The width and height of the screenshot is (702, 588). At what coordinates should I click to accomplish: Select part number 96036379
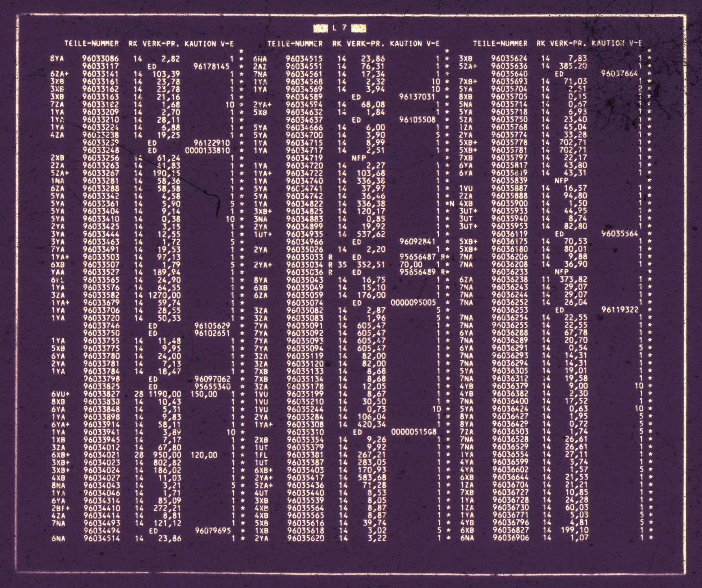coord(510,387)
